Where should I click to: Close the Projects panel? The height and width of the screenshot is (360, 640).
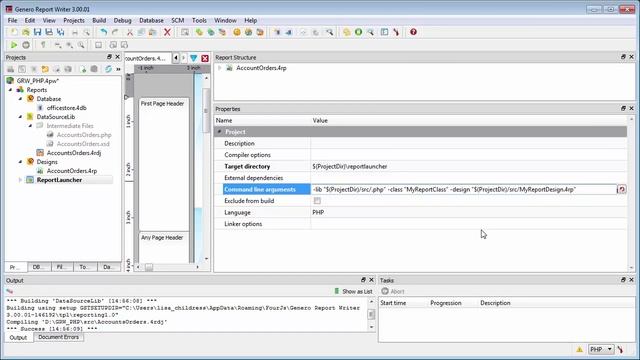[x=118, y=57]
